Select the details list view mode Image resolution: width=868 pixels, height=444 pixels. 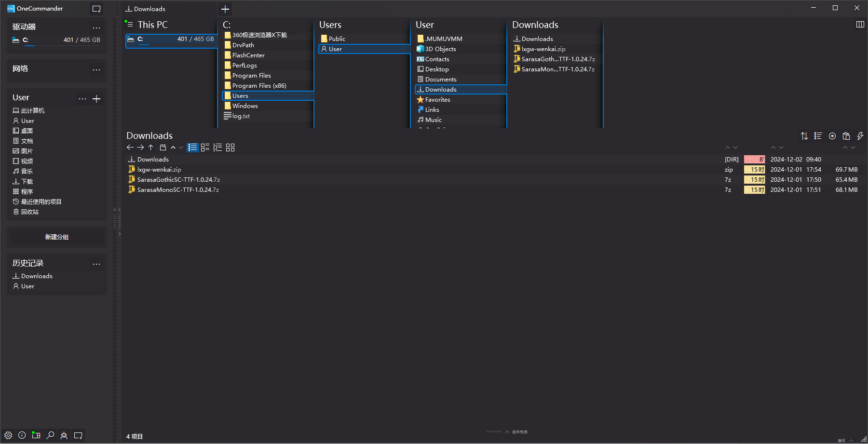coord(193,148)
